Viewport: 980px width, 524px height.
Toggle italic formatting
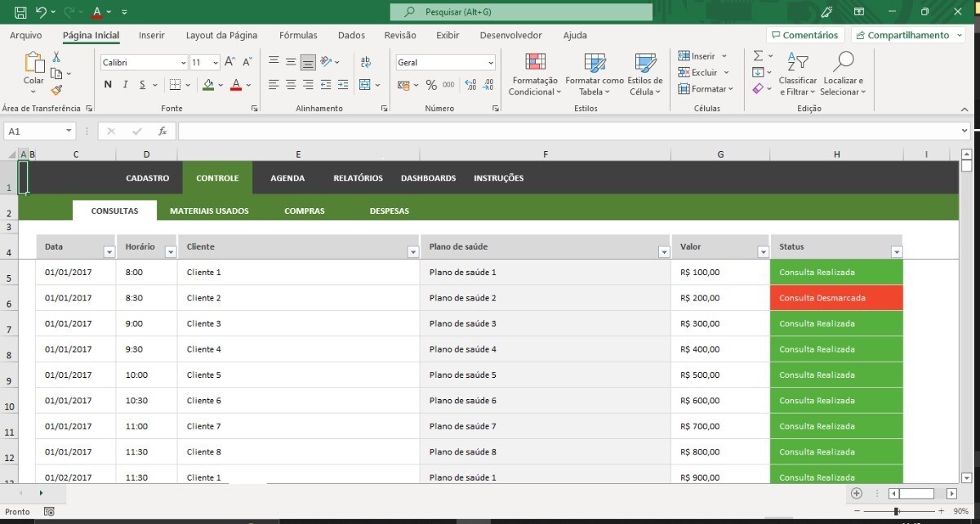(125, 85)
